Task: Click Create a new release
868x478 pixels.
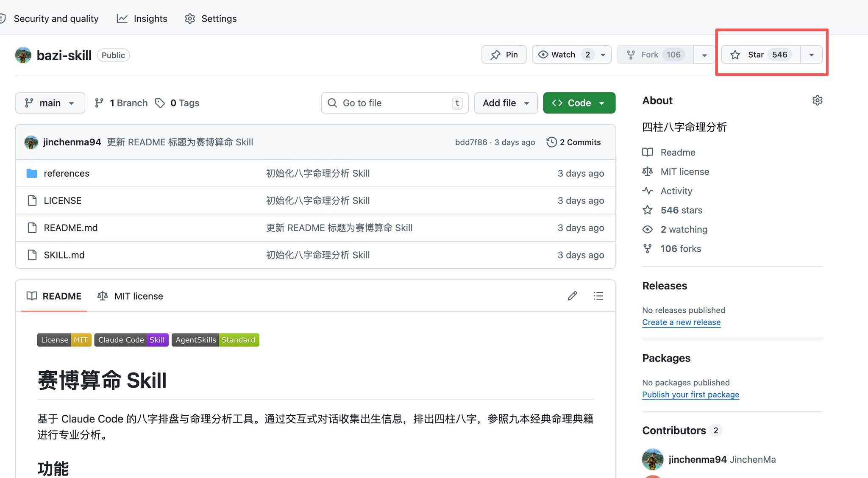Action: [x=681, y=322]
